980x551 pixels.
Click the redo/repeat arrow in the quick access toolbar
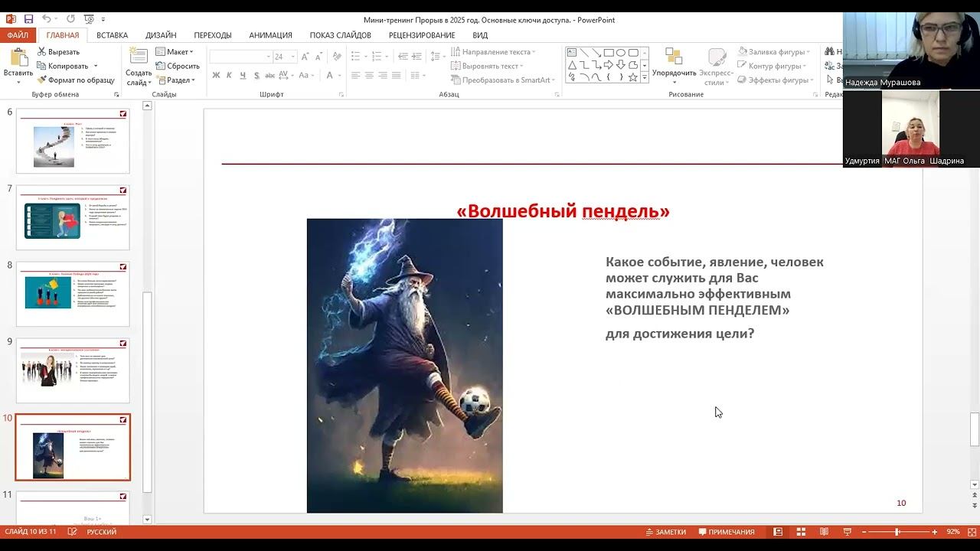click(70, 19)
